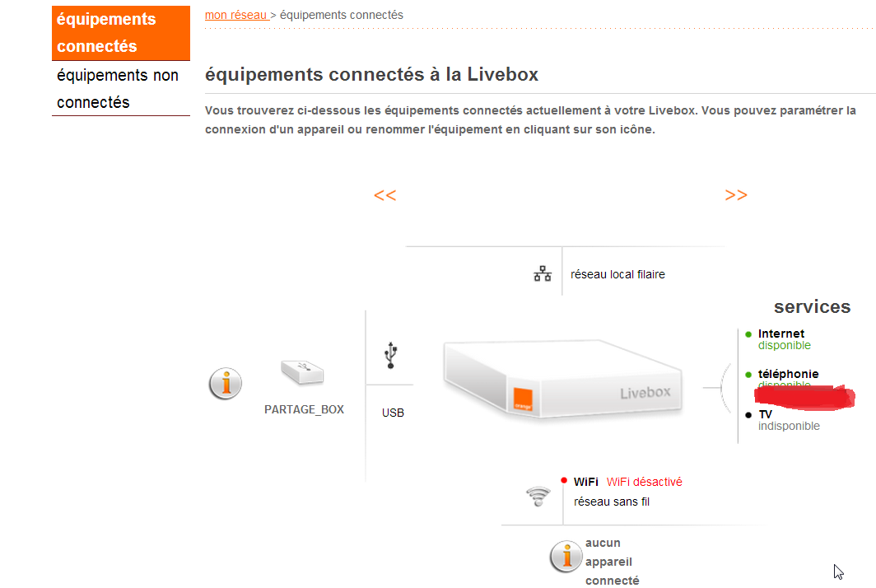Click the réseau sans fil label
The image size is (876, 588).
point(611,502)
